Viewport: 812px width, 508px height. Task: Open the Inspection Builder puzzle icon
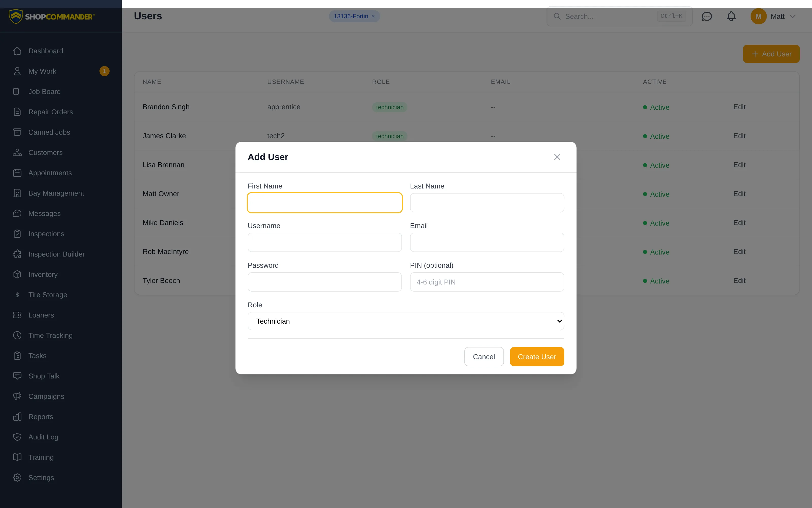click(17, 254)
